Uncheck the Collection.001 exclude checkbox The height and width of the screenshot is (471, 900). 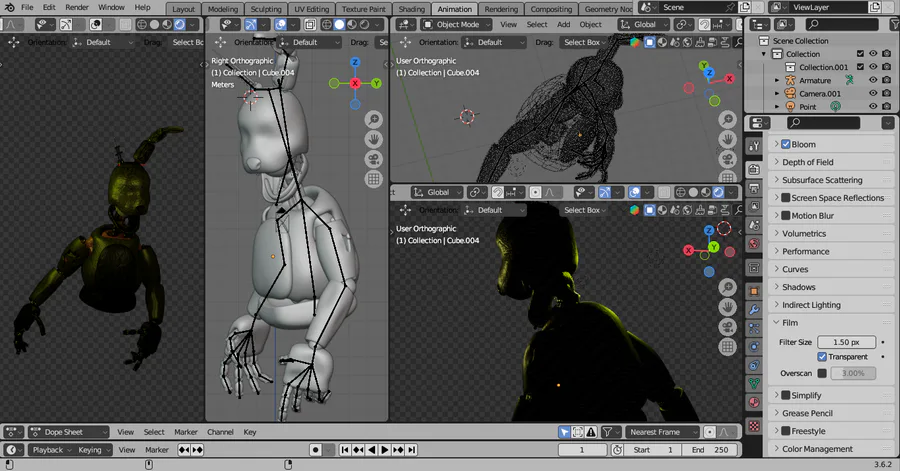pos(860,67)
